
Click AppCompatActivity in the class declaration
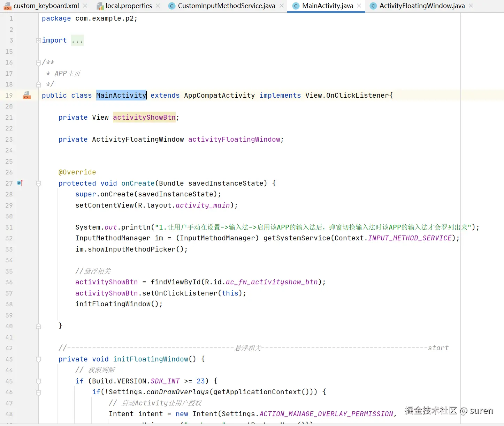click(x=220, y=95)
